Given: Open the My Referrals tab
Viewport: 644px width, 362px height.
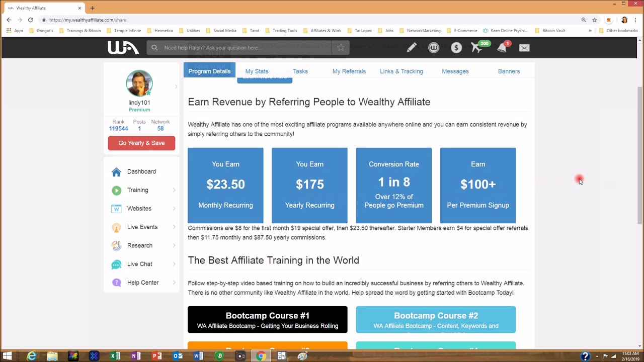Looking at the screenshot, I should (349, 71).
